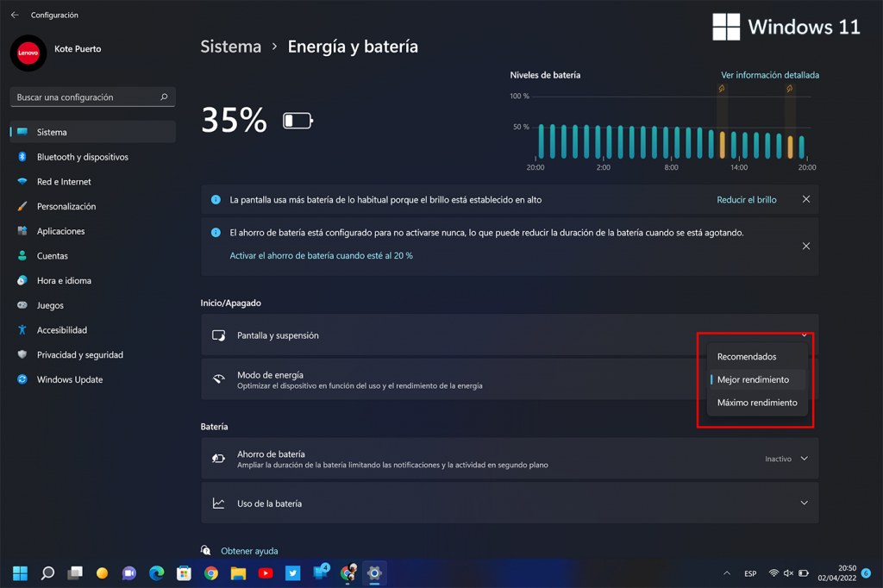Click Reducir el brillo link

746,199
